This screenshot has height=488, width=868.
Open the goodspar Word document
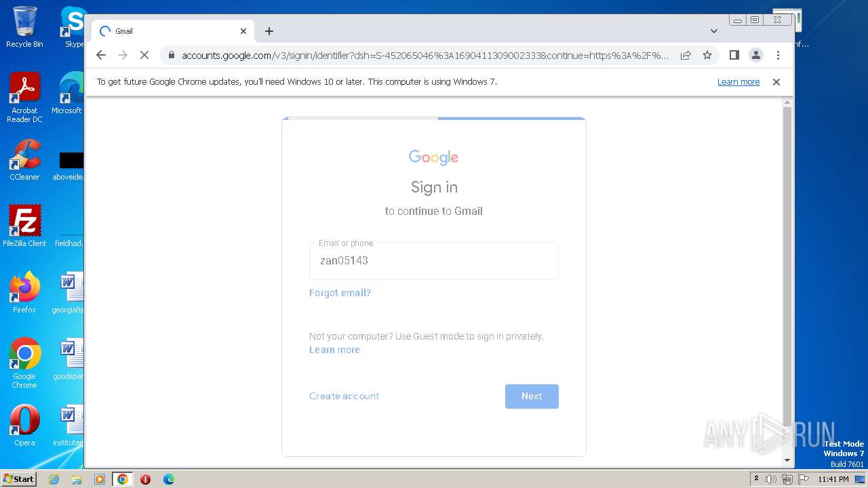[x=69, y=359]
